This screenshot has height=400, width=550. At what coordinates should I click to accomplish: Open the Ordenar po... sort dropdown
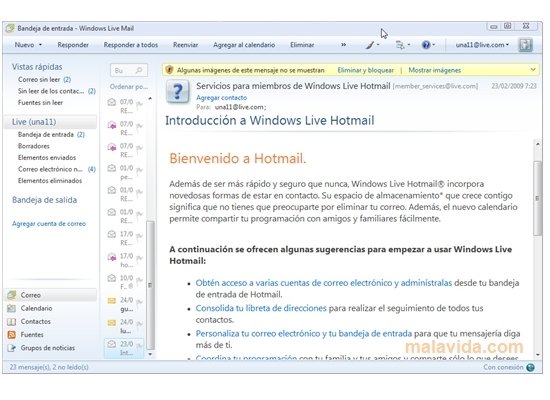pos(129,87)
